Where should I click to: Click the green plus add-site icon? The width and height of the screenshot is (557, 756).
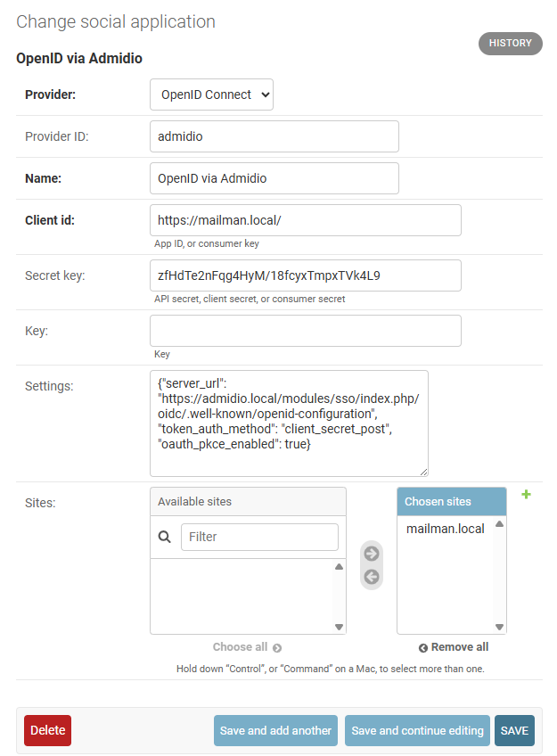click(x=526, y=494)
